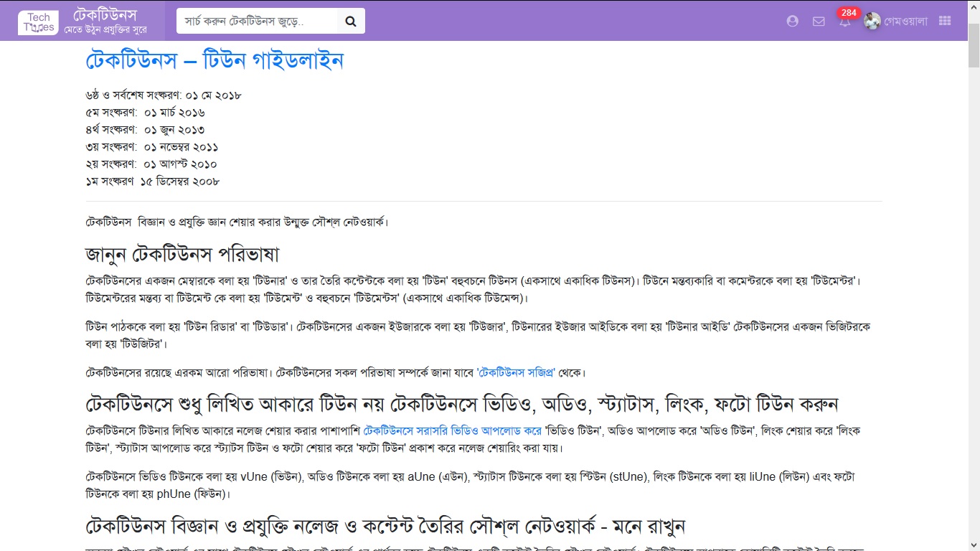Open the 'টেকটিউনস – টিউন গাইডলাইন' page title
The image size is (980, 551).
click(215, 61)
